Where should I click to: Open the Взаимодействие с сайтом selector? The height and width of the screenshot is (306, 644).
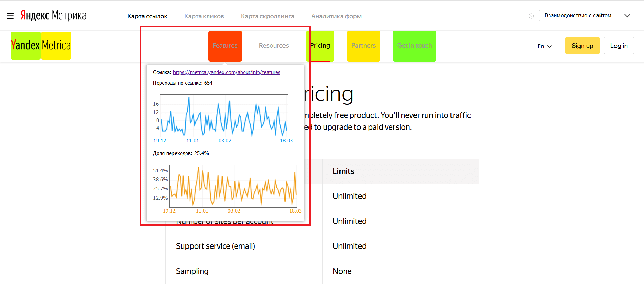point(577,16)
